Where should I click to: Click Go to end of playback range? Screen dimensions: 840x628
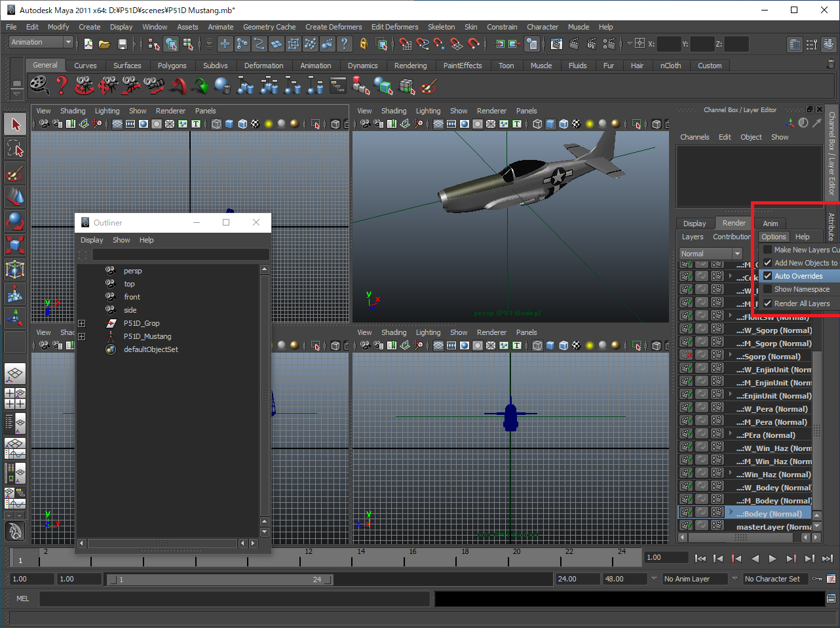point(827,559)
